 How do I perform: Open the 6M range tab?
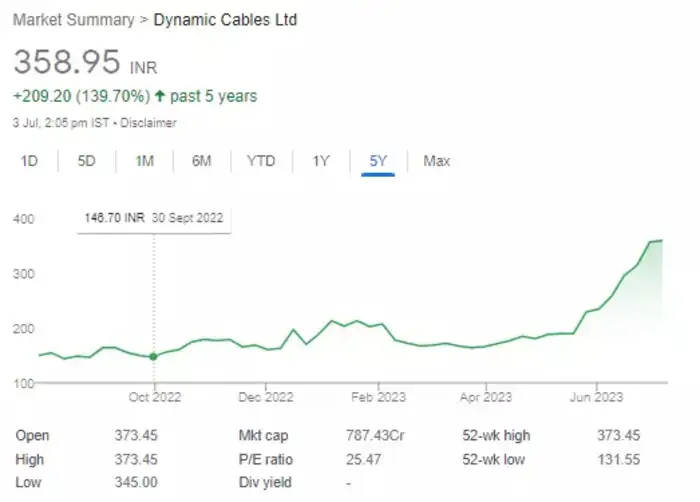point(203,161)
